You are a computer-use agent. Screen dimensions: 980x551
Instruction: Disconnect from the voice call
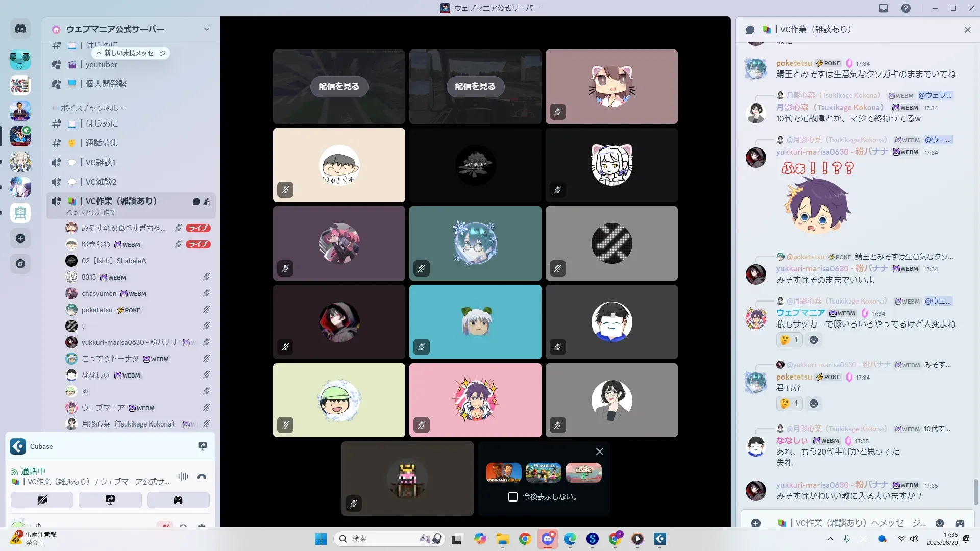click(x=202, y=477)
